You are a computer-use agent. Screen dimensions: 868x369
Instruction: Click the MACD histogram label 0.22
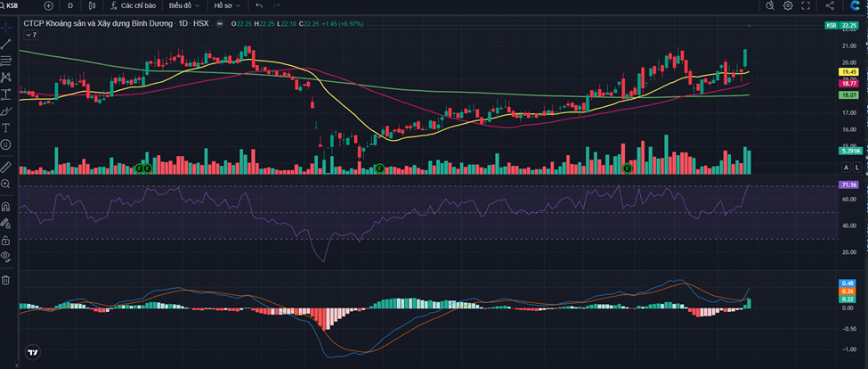click(x=848, y=299)
